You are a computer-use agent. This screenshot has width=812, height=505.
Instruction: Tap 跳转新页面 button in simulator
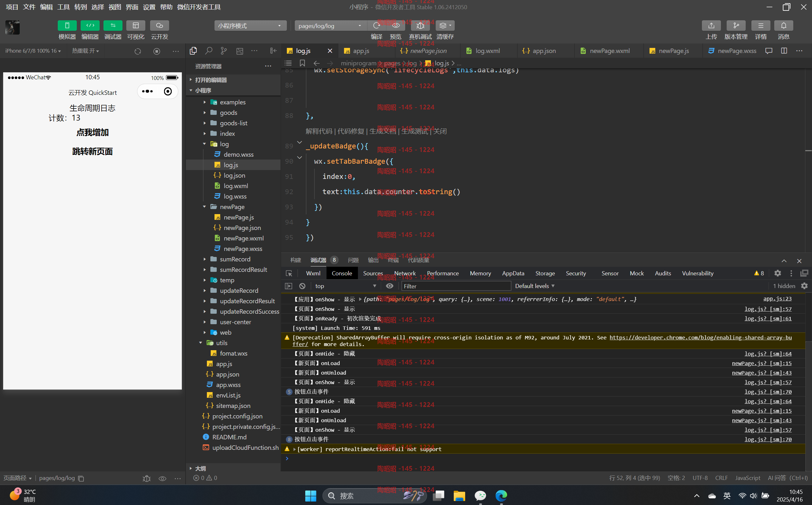click(93, 152)
